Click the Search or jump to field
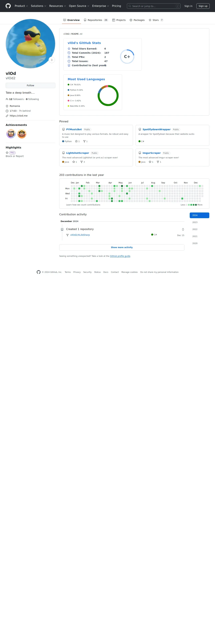Image resolution: width=215 pixels, height=644 pixels. [153, 6]
